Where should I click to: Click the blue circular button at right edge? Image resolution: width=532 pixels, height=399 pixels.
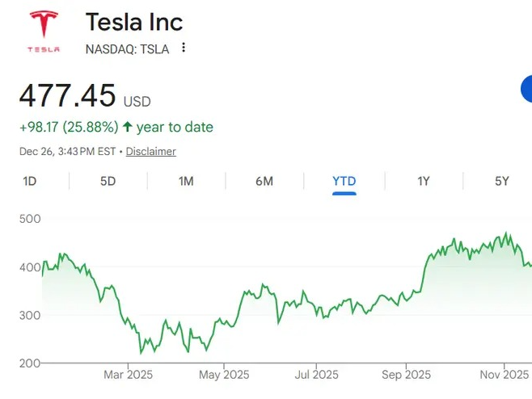pos(526,90)
